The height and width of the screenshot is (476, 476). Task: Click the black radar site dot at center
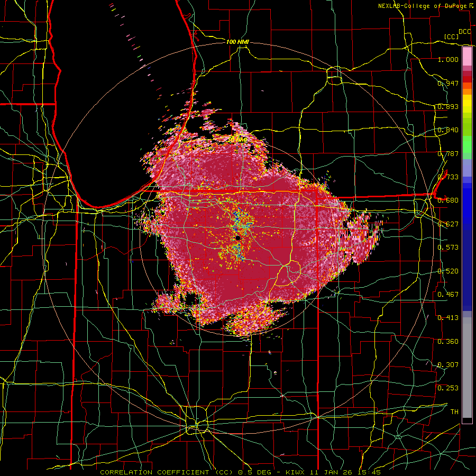click(238, 239)
